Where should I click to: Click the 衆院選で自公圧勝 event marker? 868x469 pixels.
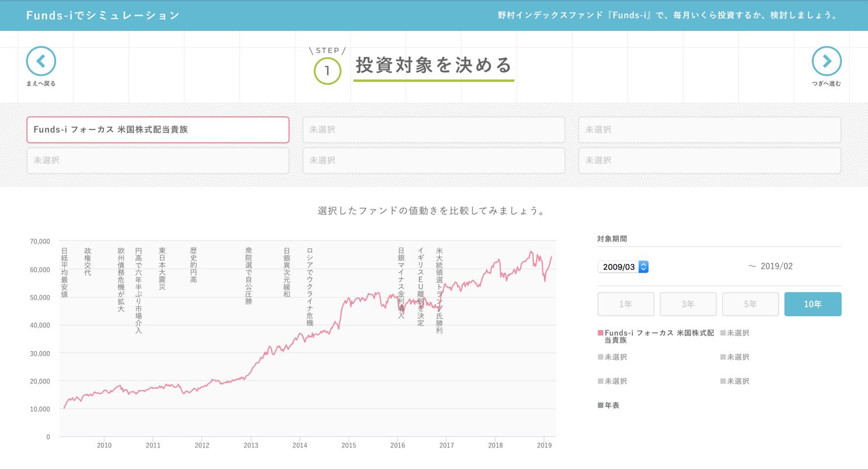(249, 276)
